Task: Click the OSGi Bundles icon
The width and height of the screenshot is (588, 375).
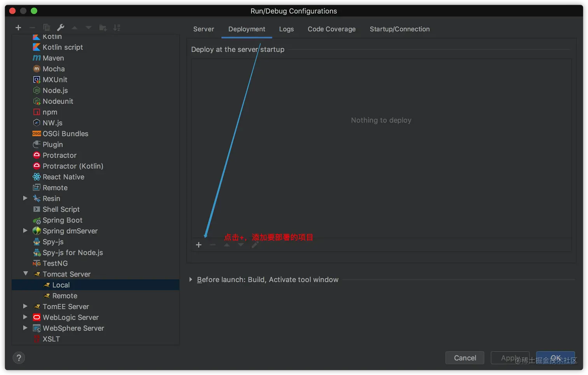Action: (x=37, y=133)
